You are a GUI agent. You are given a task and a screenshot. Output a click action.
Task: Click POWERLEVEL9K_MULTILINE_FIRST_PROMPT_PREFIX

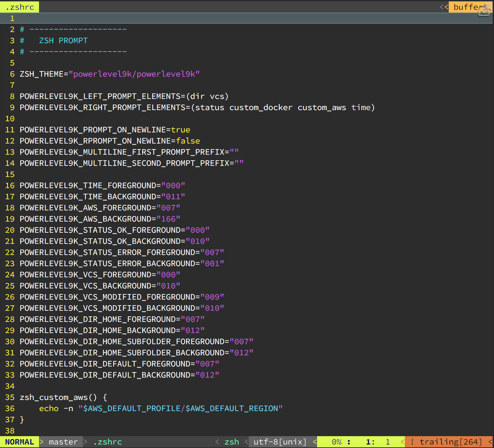click(x=122, y=152)
